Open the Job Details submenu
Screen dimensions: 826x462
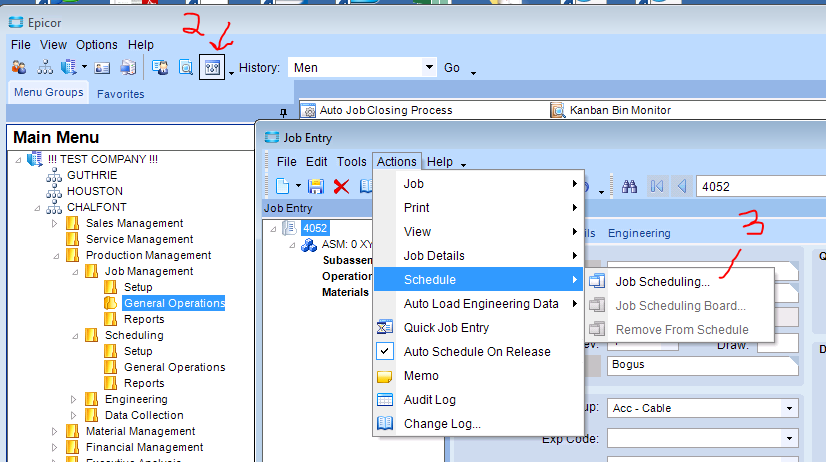[478, 255]
